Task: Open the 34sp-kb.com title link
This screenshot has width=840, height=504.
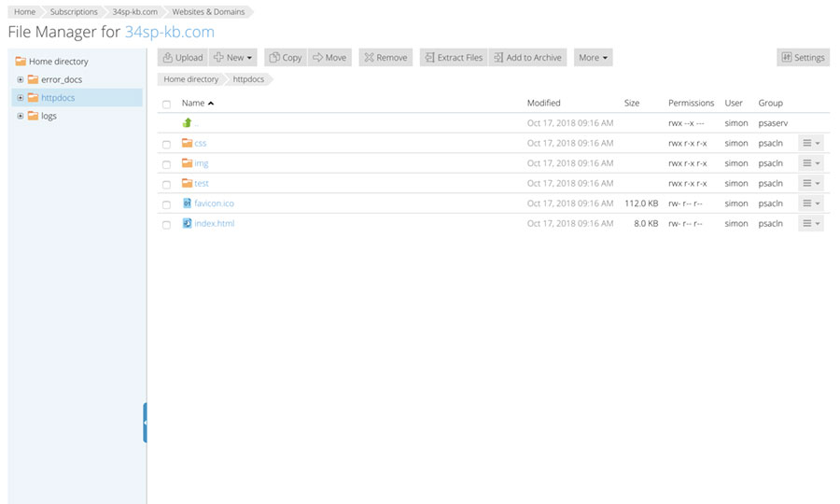Action: point(170,32)
